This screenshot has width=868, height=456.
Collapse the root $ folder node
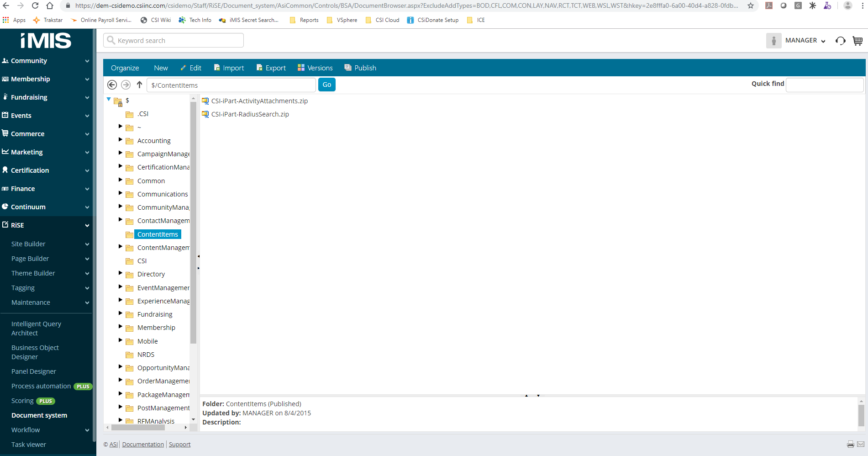109,99
